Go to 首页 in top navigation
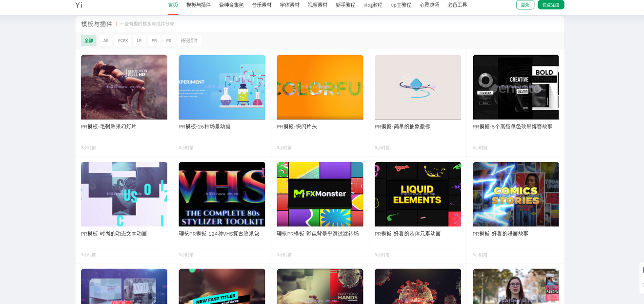 pos(173,5)
